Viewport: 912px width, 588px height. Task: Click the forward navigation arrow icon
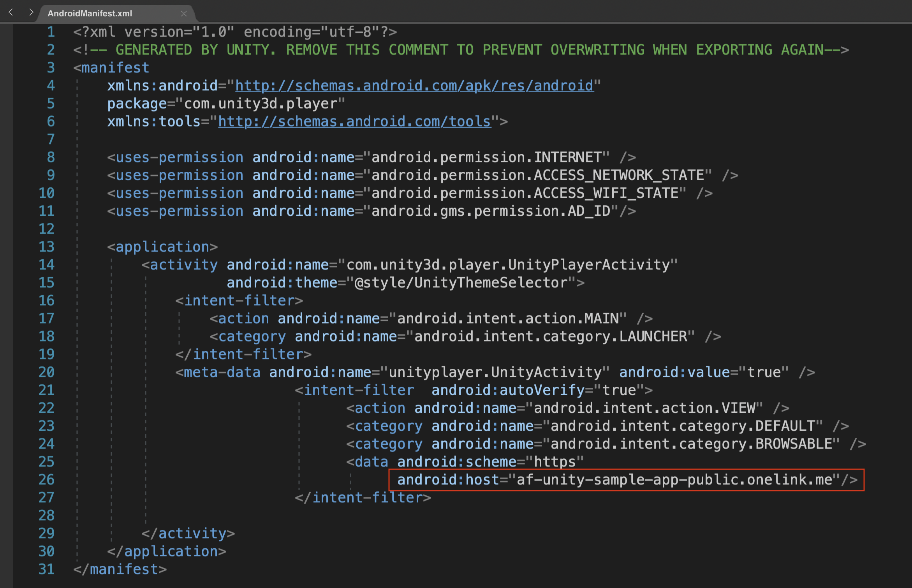pos(31,12)
